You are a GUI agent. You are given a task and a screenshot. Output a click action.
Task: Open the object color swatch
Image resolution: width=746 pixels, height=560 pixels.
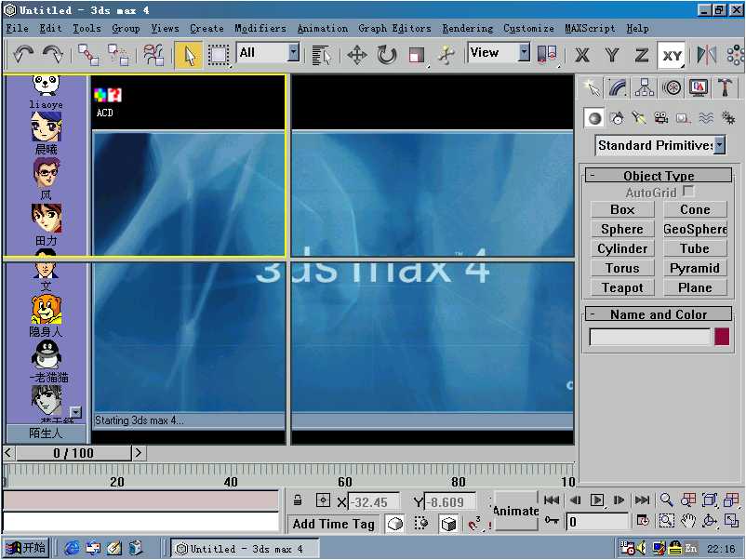pos(722,337)
